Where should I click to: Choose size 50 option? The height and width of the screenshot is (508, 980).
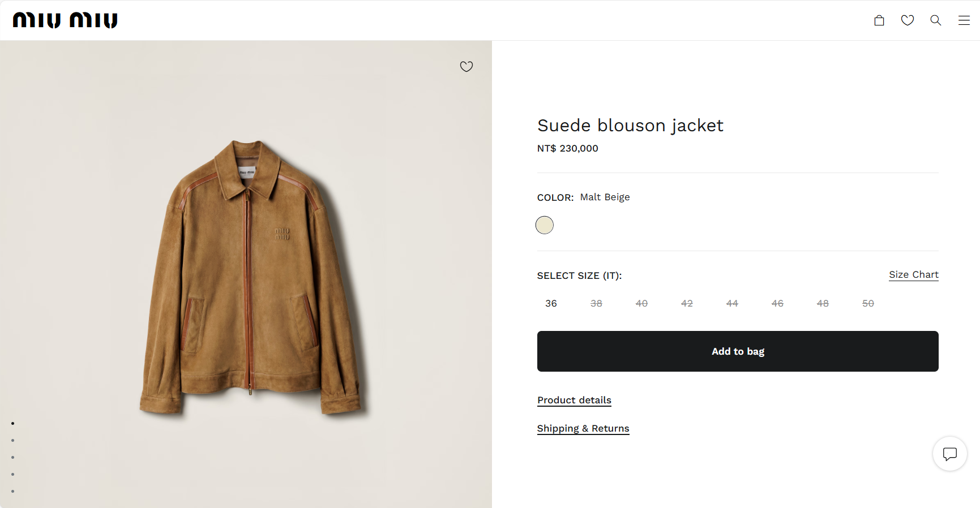tap(868, 304)
